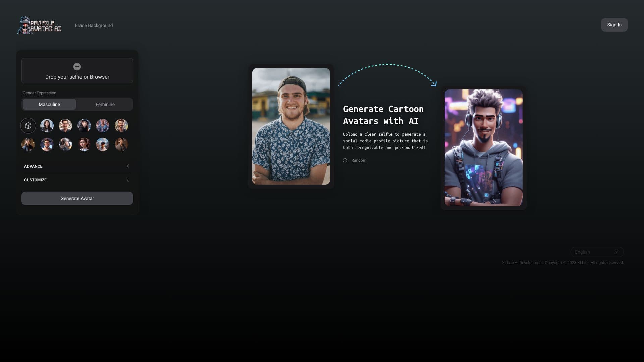The width and height of the screenshot is (644, 362).
Task: Click the Browser link to upload a selfie
Action: pos(99,77)
